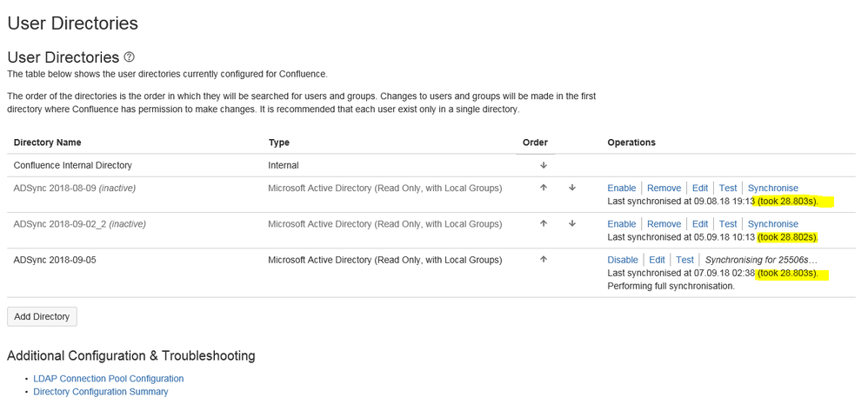868x404 pixels.
Task: Select the Confluence Internal Directory name cell
Action: (72, 165)
